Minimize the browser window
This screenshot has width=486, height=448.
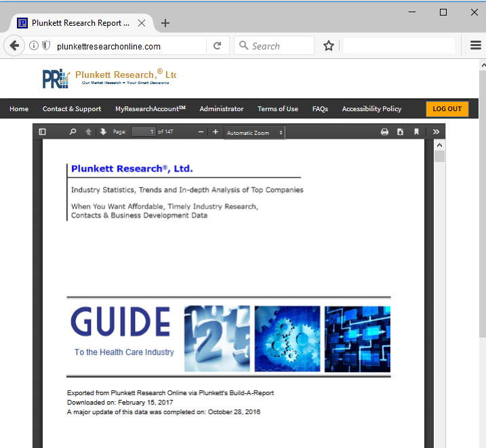(412, 12)
